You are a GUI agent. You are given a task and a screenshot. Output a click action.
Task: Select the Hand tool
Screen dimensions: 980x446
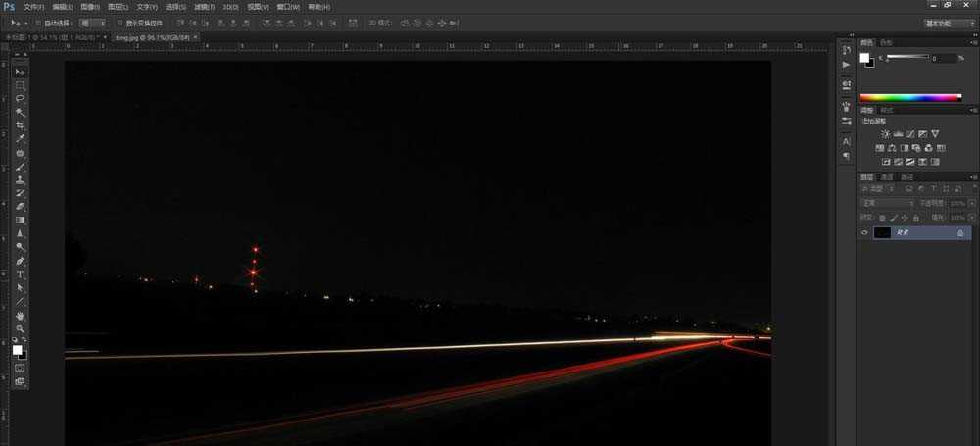(20, 316)
